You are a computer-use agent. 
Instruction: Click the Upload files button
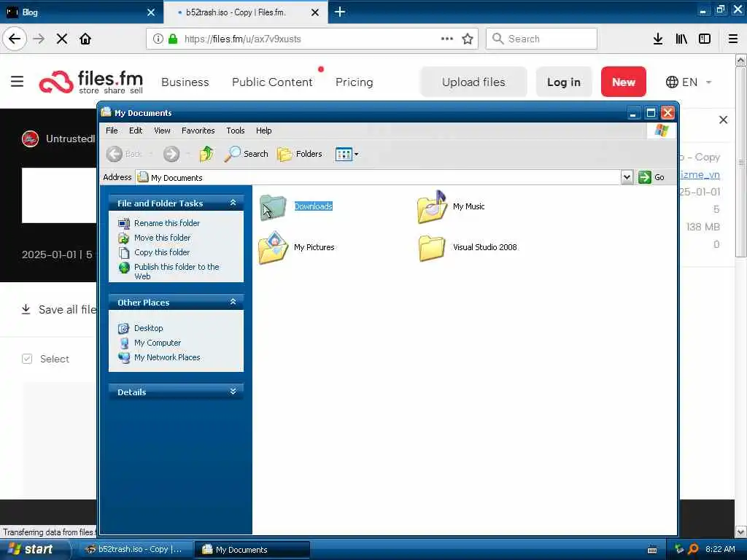point(473,82)
